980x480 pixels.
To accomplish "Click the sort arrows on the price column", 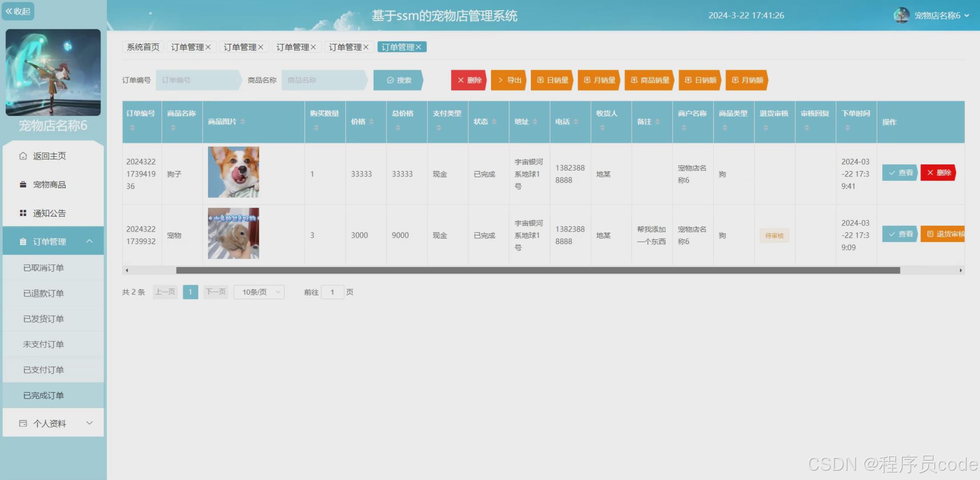I will (371, 122).
